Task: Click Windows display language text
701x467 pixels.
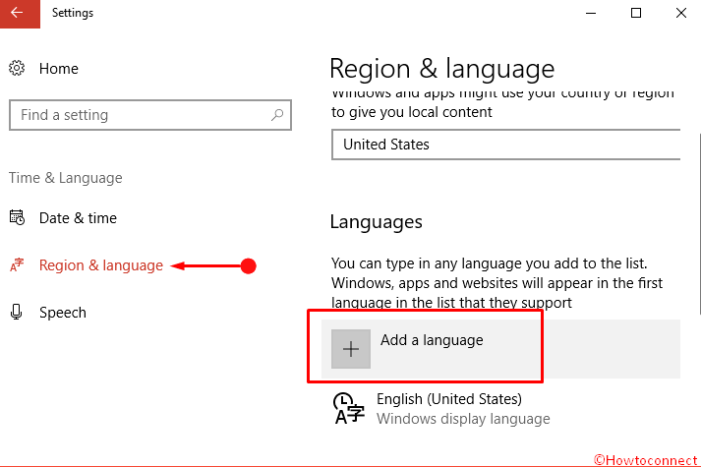Action: click(463, 419)
